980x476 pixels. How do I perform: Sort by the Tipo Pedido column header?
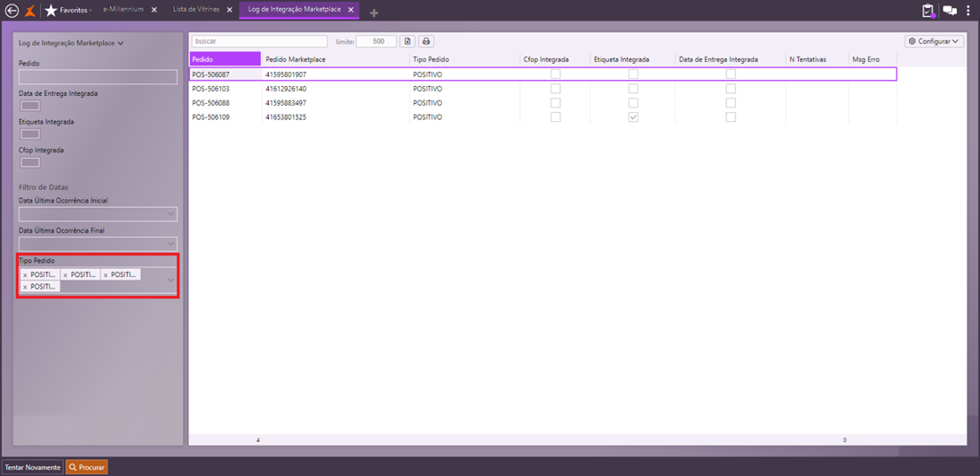(x=465, y=59)
